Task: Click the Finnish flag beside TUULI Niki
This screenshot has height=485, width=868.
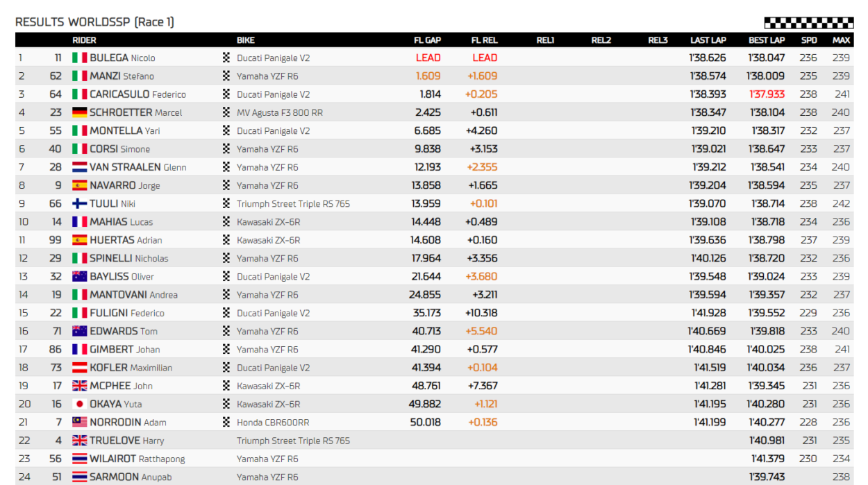Action: 79,203
